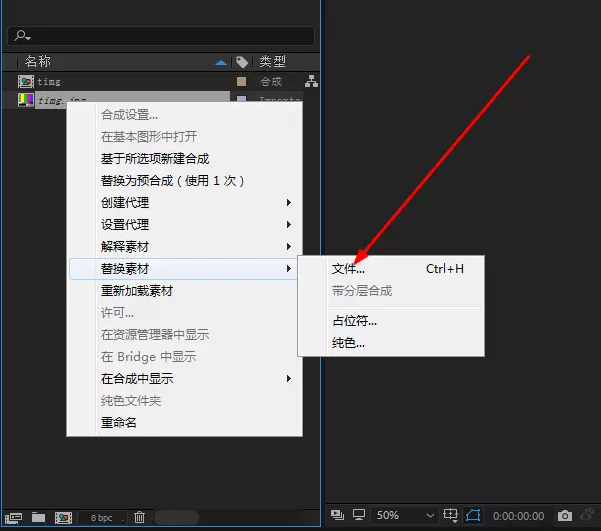Image resolution: width=601 pixels, height=531 pixels.
Task: Click the label tag column icon
Action: tap(242, 62)
